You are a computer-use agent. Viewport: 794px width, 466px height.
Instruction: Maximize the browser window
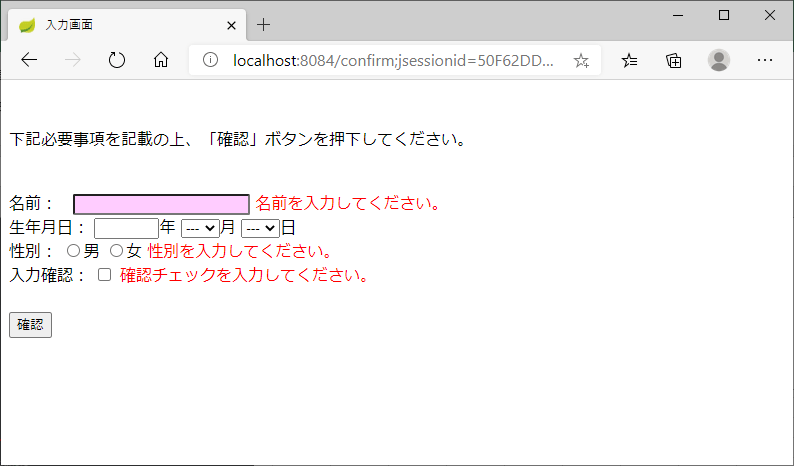coord(724,15)
